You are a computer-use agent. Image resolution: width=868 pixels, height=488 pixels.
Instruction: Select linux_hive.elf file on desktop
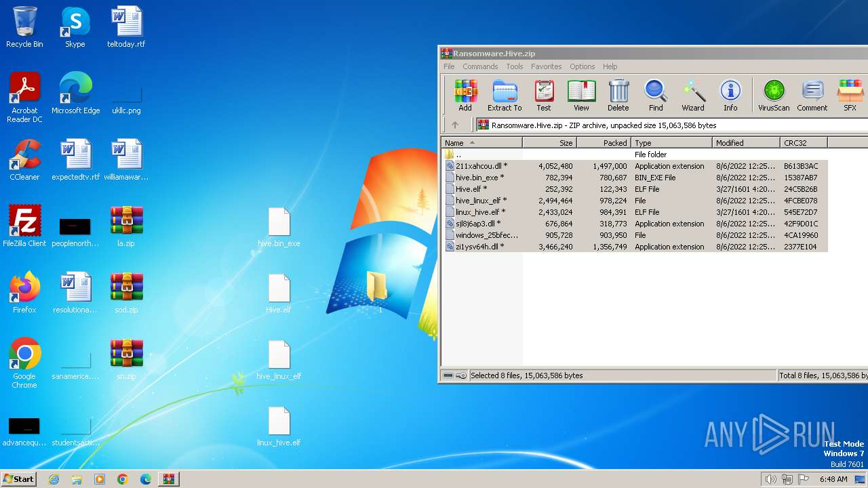(x=279, y=426)
